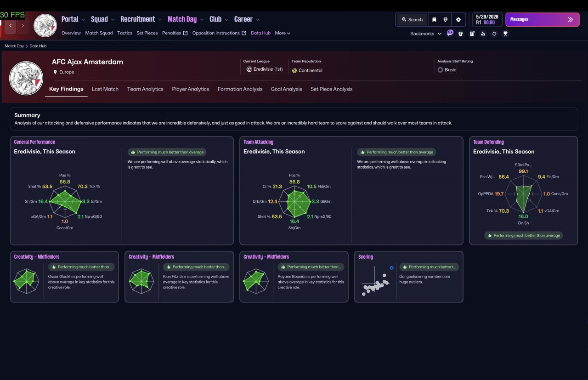
Task: Switch to the Formation Analysis tab
Action: [240, 89]
